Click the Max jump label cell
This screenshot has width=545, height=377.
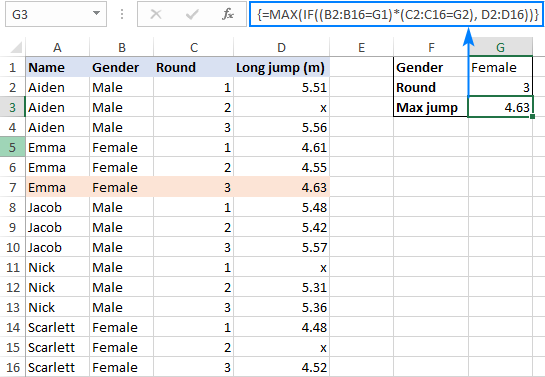(431, 107)
